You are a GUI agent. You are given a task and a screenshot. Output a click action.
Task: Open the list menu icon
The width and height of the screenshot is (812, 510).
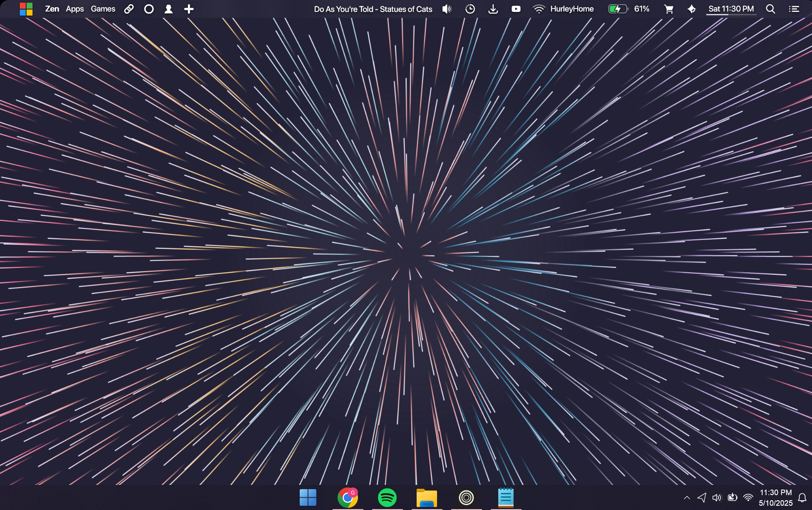794,9
